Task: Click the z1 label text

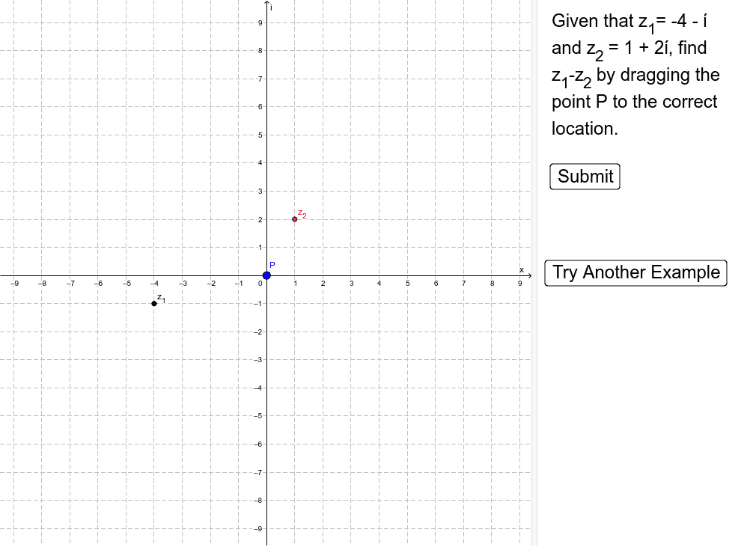Action: tap(162, 297)
